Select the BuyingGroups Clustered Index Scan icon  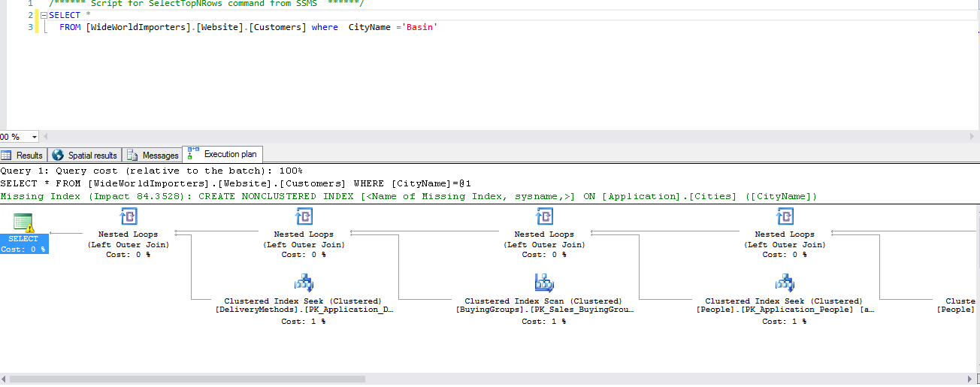544,283
